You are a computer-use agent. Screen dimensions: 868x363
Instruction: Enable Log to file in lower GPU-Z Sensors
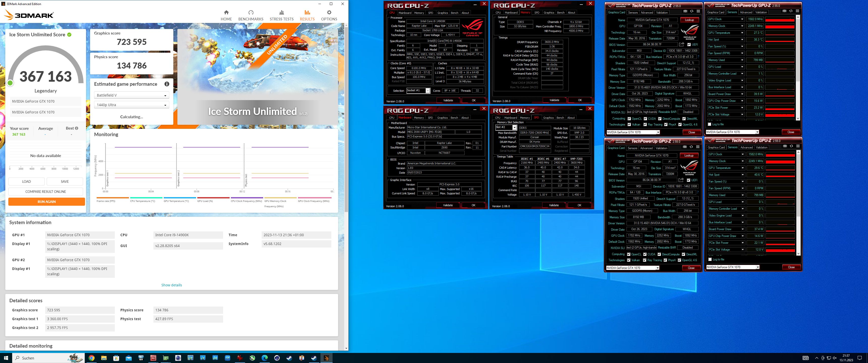[710, 259]
